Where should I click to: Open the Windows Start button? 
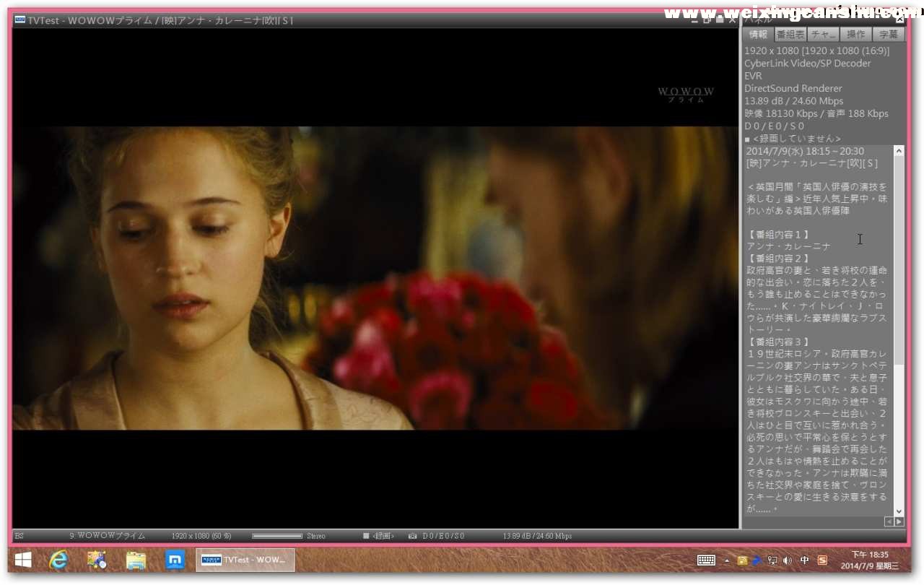click(22, 560)
